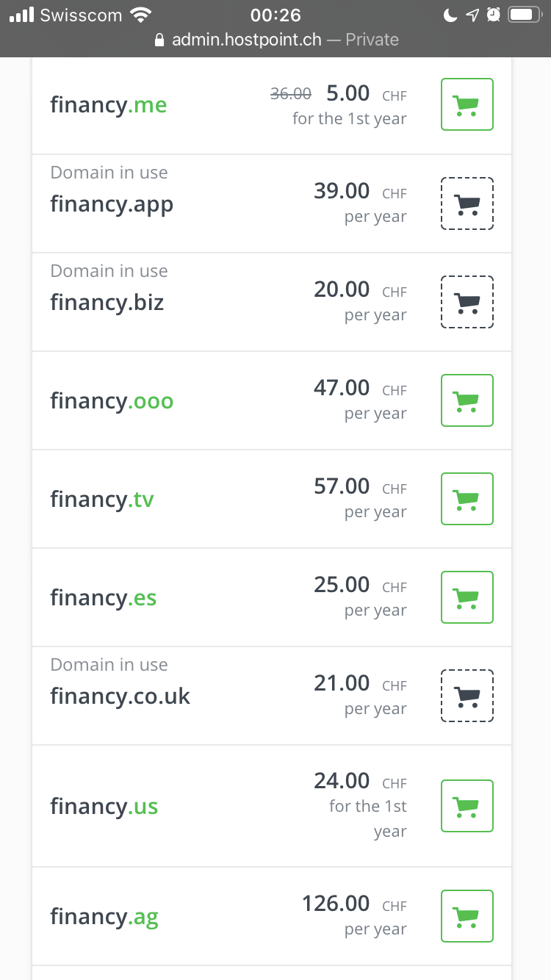Add financy.tv to the cart
This screenshot has height=980, width=551.
[467, 499]
